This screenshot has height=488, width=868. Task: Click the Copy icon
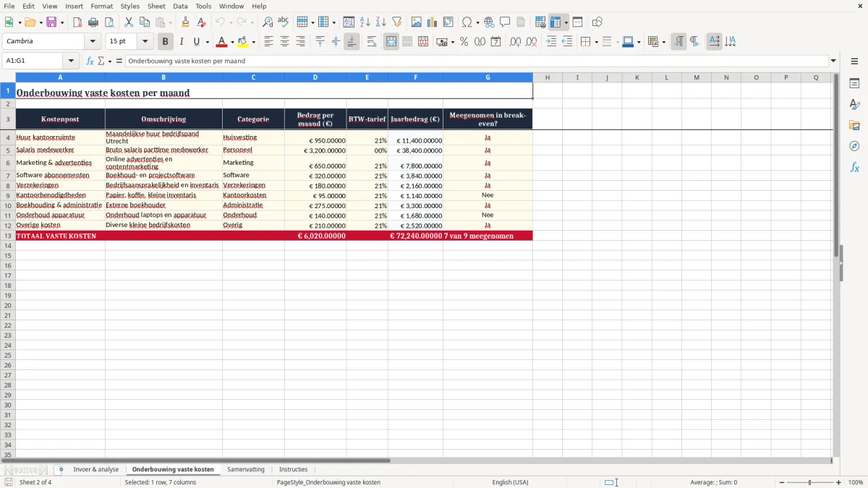[x=145, y=22]
